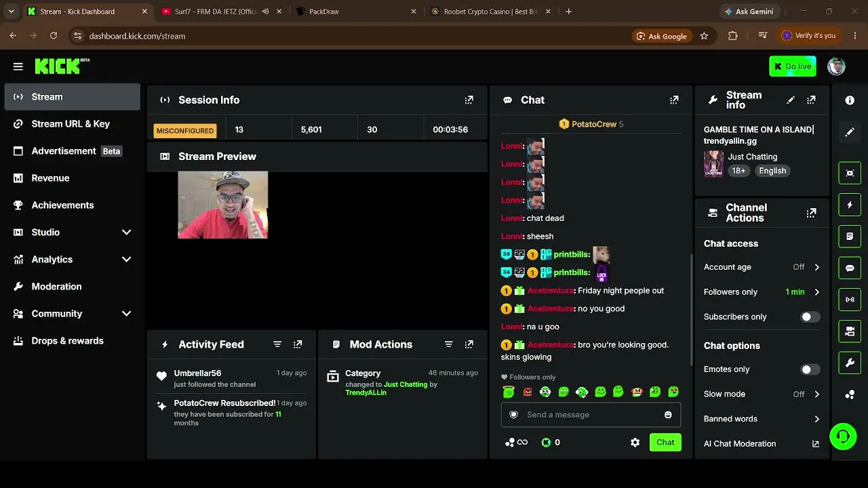The height and width of the screenshot is (488, 868).
Task: Insert the heart-eyes green emote
Action: coord(673,392)
